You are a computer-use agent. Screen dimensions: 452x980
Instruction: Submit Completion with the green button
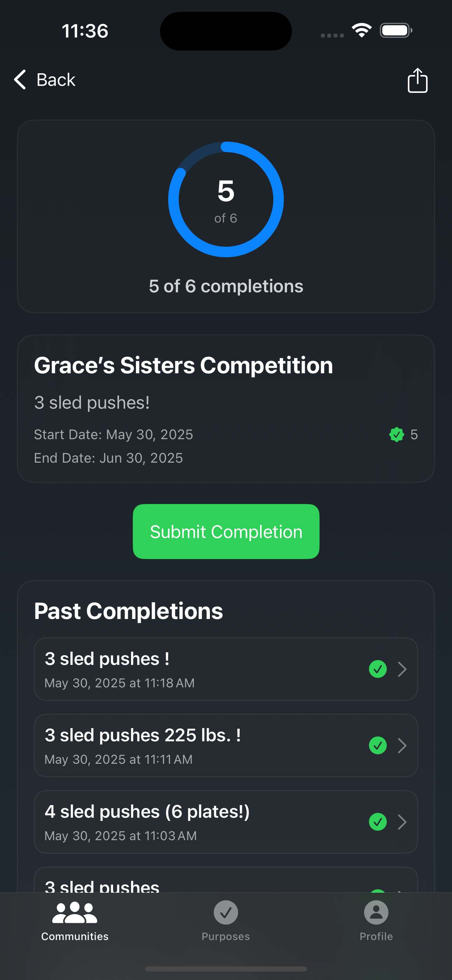pyautogui.click(x=226, y=531)
